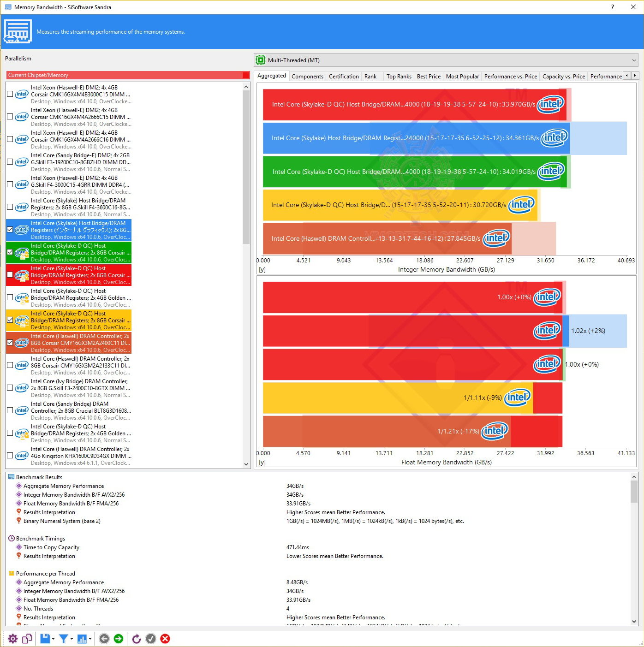This screenshot has width=644, height=647.
Task: Click the reference list scrollbar up arrow
Action: [246, 87]
